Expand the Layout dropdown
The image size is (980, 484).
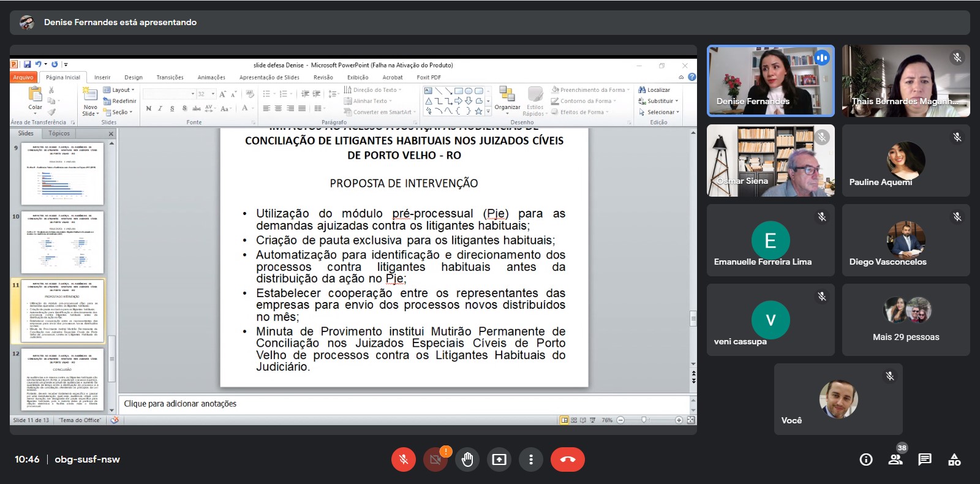click(x=120, y=90)
